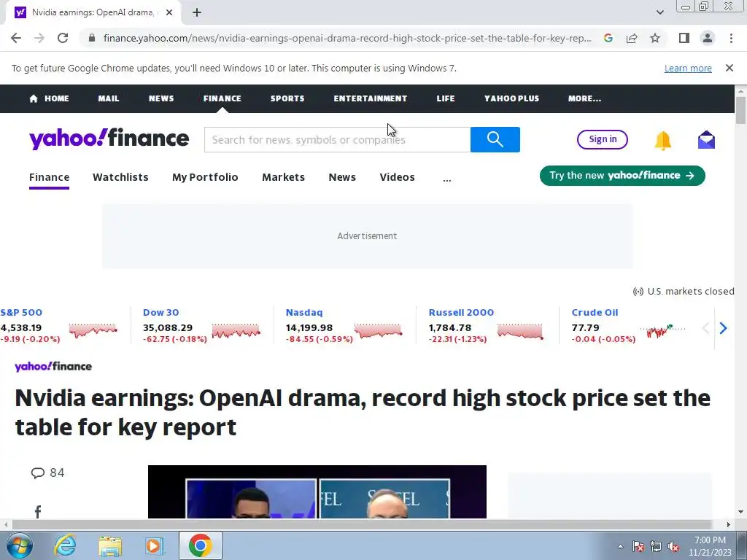Click the small yahoo!finance article source logo

53,366
